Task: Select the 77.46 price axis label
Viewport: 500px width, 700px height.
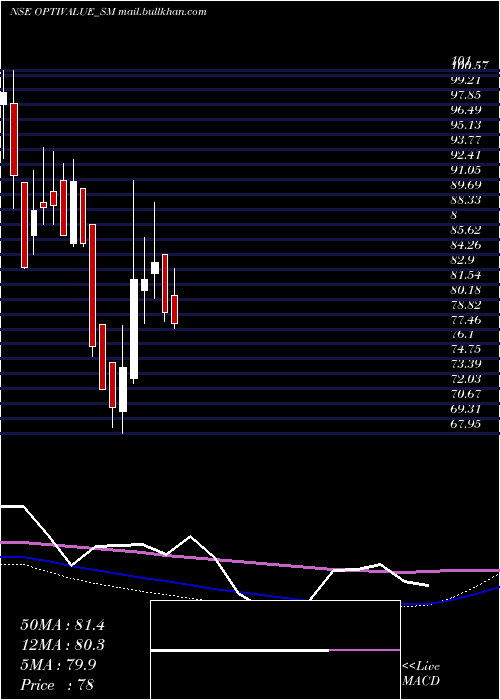Action: point(467,320)
